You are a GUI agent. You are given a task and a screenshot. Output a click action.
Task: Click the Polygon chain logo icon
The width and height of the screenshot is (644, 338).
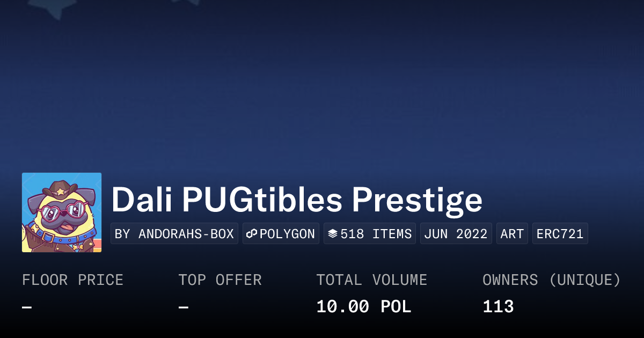pos(252,234)
